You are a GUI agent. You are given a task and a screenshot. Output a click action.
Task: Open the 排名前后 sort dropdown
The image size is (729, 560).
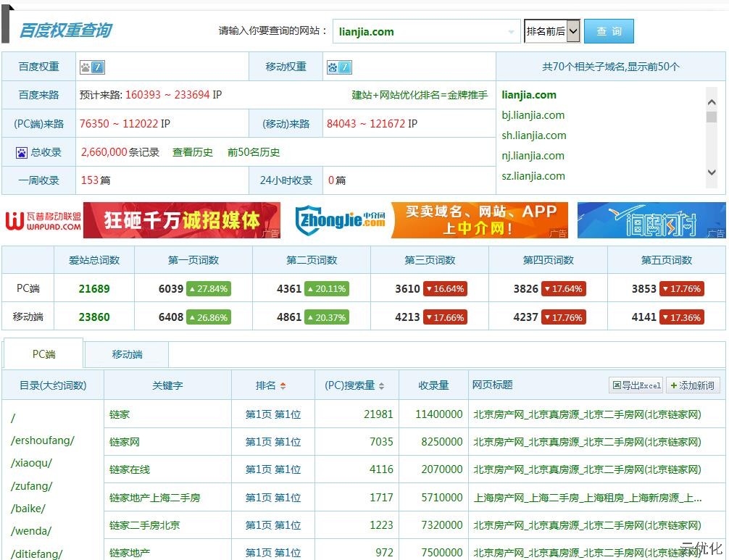pyautogui.click(x=551, y=31)
